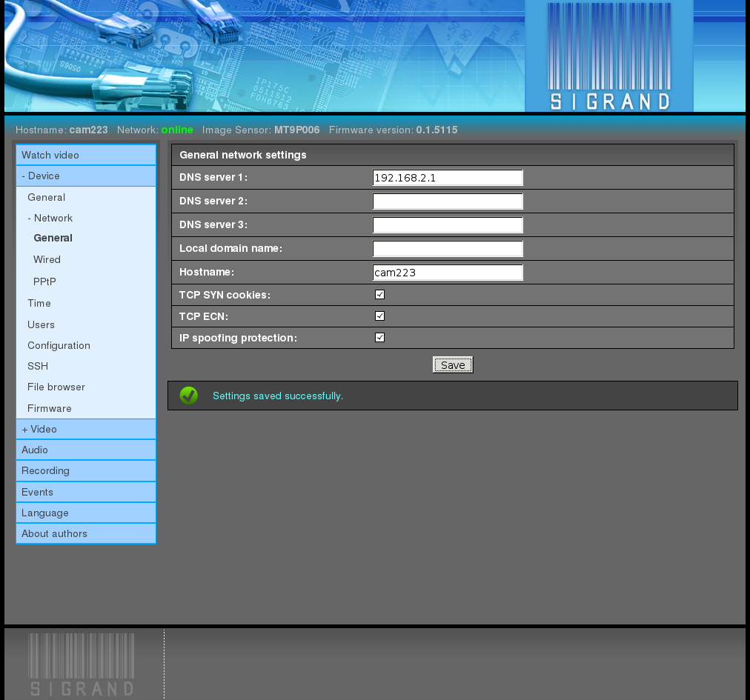Click the Hostname input field
Viewport: 750px width, 700px height.
(448, 272)
